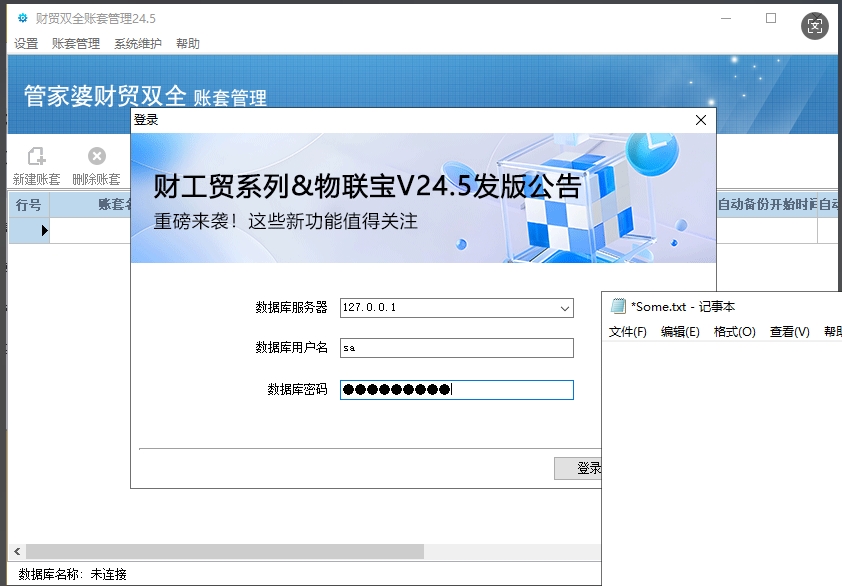This screenshot has height=586, width=842.
Task: Click the 行号 column header
Action: pyautogui.click(x=28, y=205)
